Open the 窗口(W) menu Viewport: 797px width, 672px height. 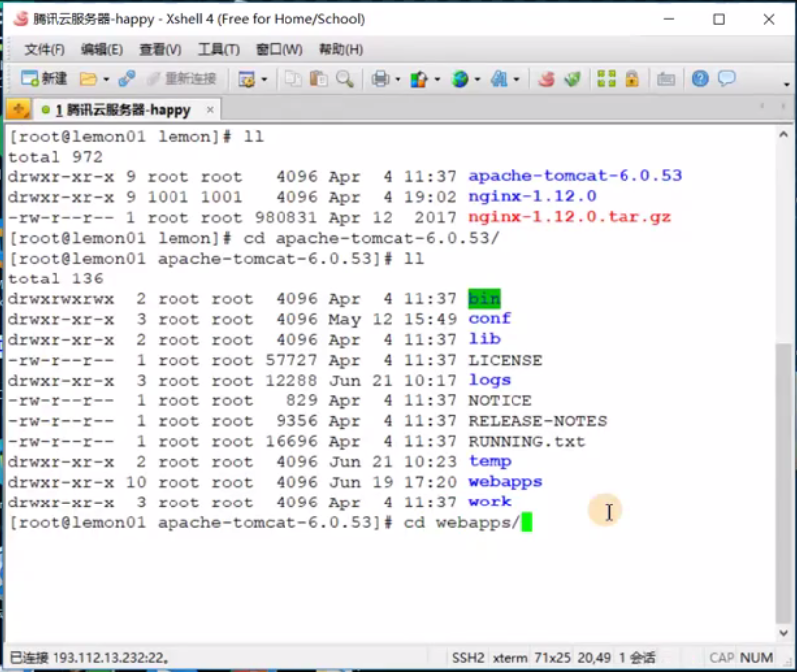[x=280, y=50]
